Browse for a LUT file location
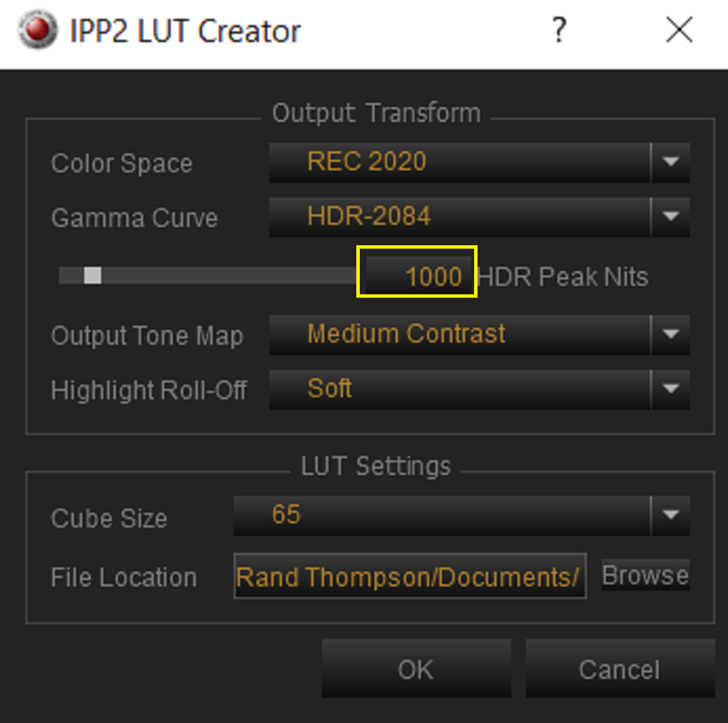Screen dimensions: 728x723 click(x=646, y=575)
